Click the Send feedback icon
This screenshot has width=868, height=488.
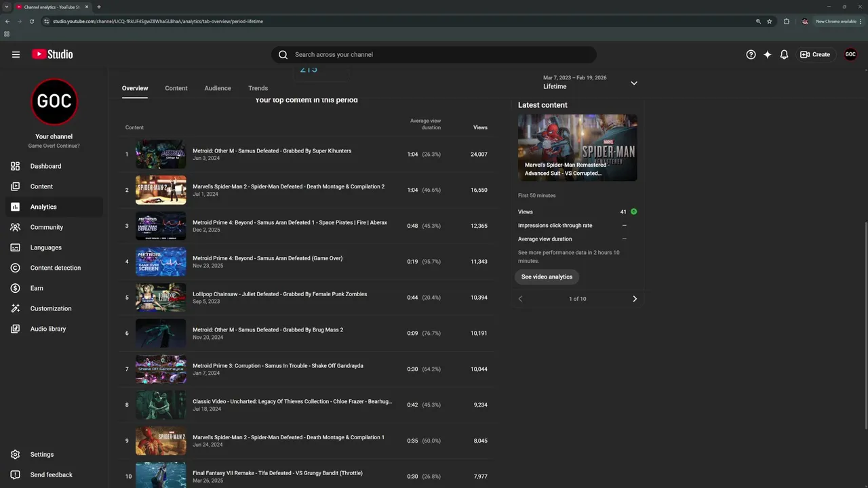click(x=16, y=474)
